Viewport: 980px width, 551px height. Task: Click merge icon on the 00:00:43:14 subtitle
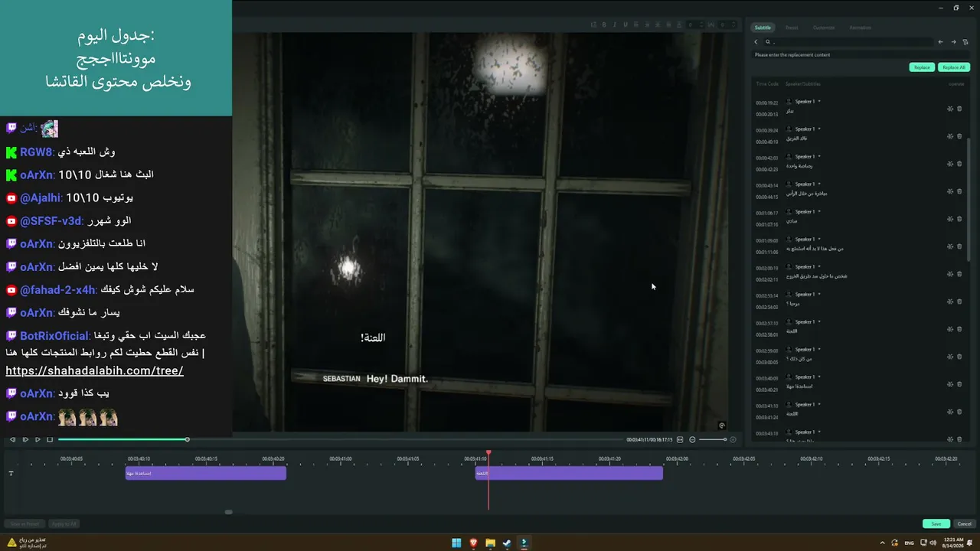[x=950, y=191]
